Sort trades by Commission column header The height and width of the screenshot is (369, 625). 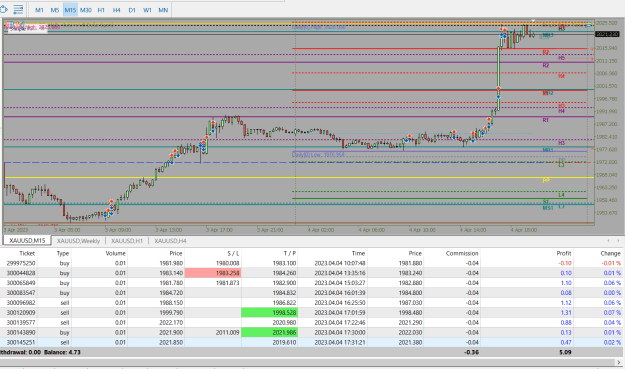click(462, 253)
